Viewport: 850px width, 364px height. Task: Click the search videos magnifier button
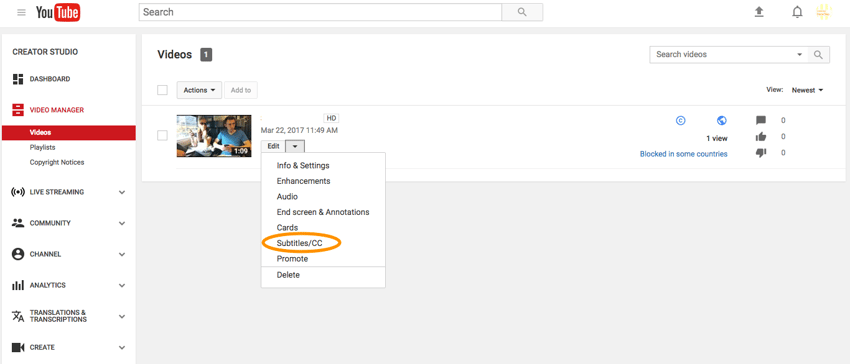[x=819, y=55]
